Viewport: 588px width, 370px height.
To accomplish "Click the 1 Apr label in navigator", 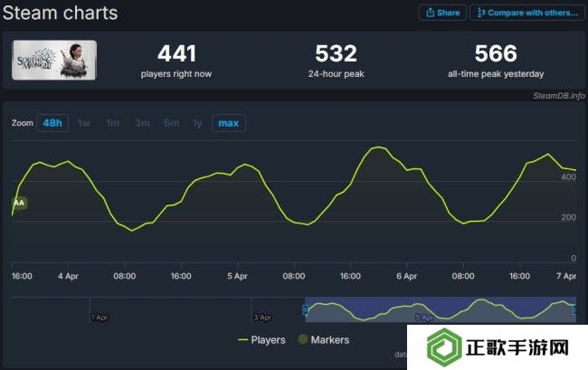I will click(x=100, y=318).
